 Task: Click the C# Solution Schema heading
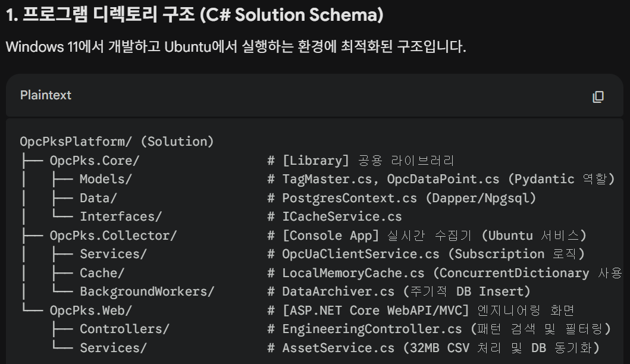coord(194,15)
